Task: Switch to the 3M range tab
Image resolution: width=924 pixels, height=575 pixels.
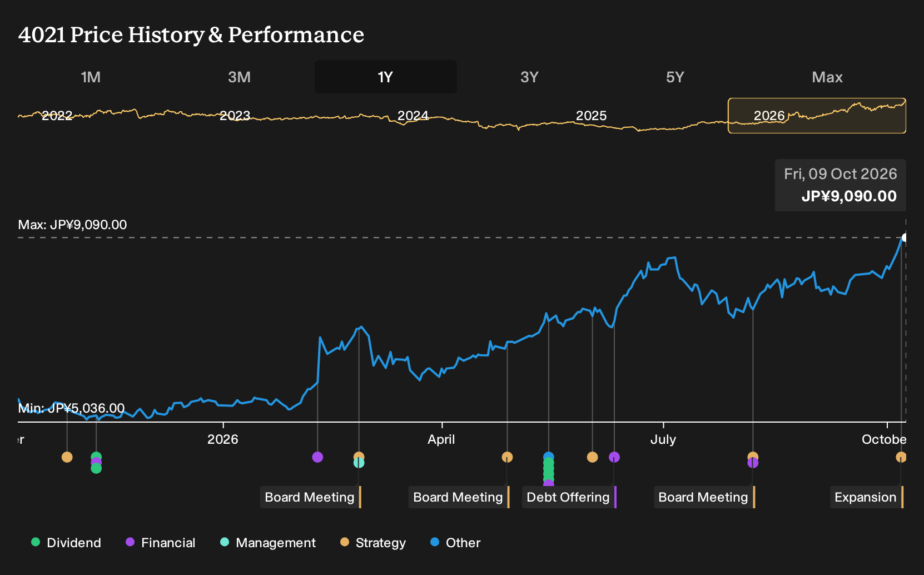Action: [x=239, y=77]
